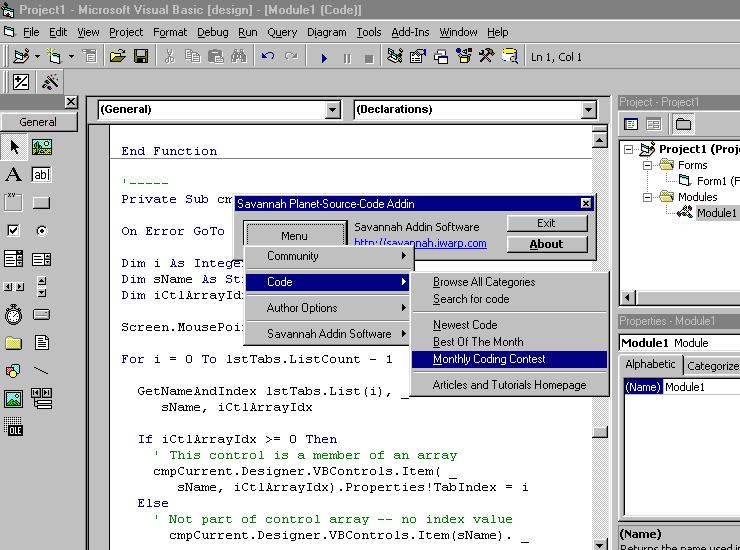Click the About button in addin dialog
Viewport: 740px width, 550px height.
(546, 244)
